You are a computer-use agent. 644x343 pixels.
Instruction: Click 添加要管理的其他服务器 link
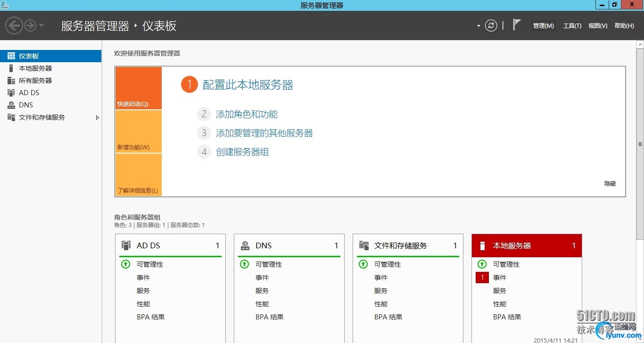click(264, 133)
